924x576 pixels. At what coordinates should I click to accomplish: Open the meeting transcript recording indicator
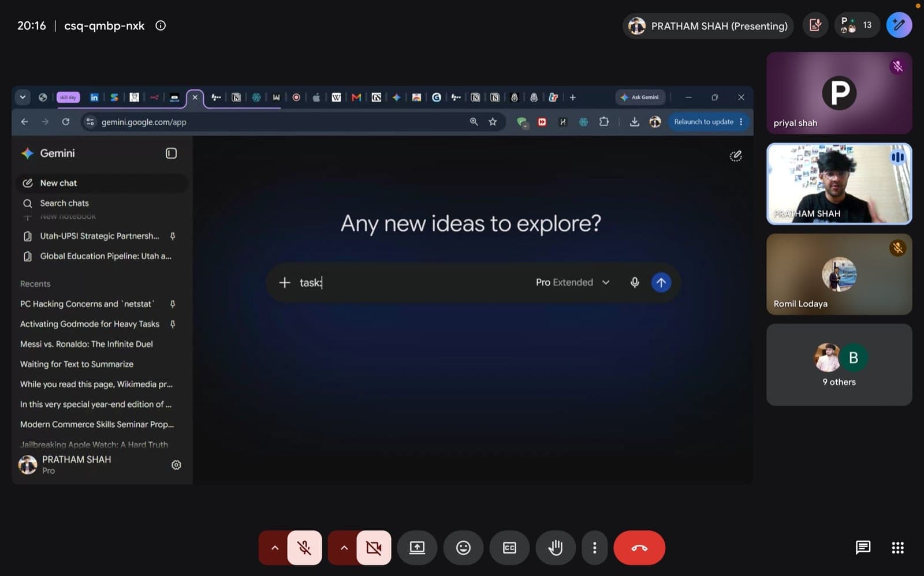(x=815, y=25)
